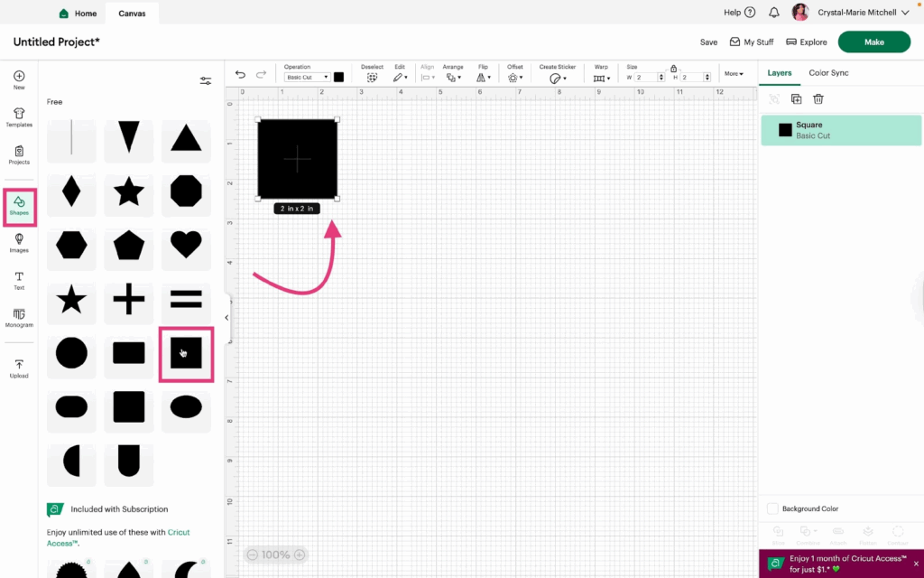Toggle the size lock aspect ratio icon
The image size is (924, 578).
(x=673, y=68)
